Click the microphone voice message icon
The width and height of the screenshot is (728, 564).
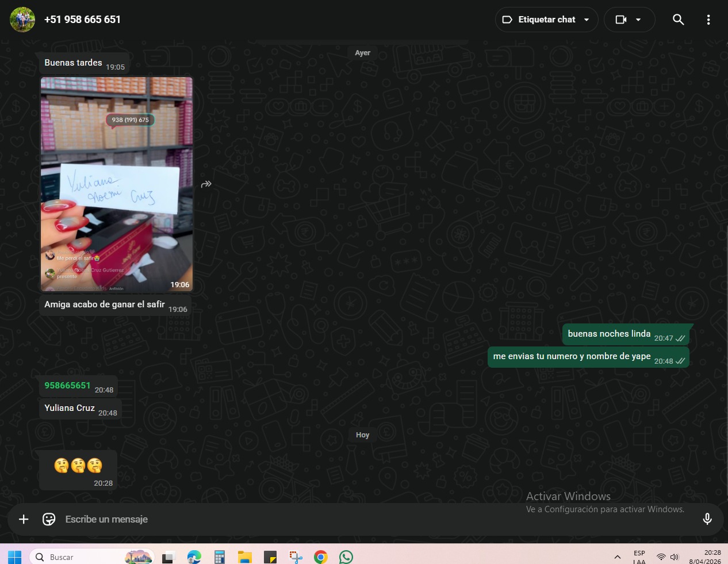tap(707, 519)
